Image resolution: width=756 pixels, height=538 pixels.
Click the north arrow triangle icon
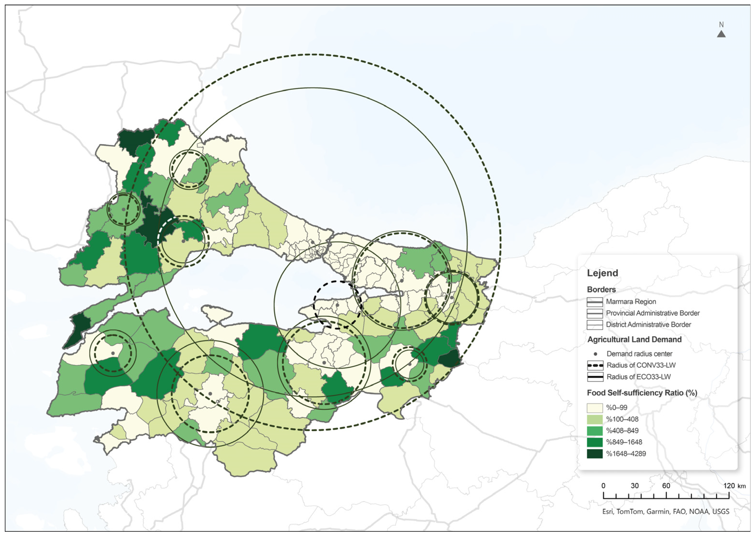[x=721, y=34]
